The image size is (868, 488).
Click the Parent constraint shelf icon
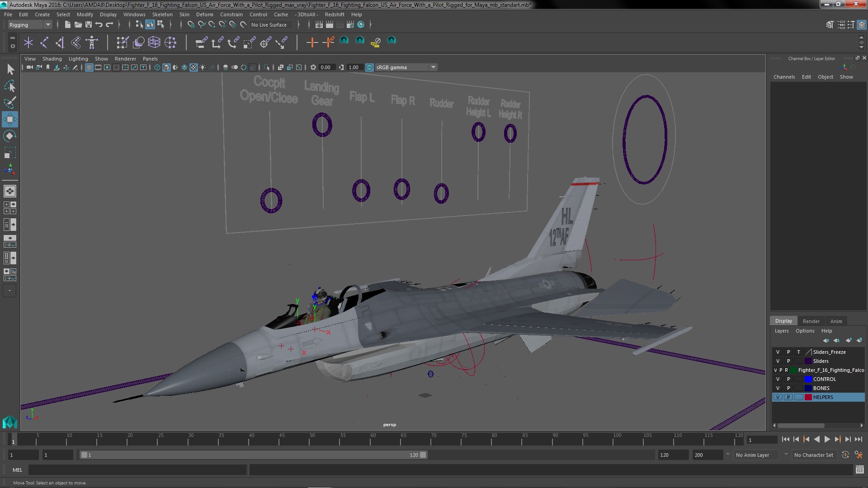(201, 42)
